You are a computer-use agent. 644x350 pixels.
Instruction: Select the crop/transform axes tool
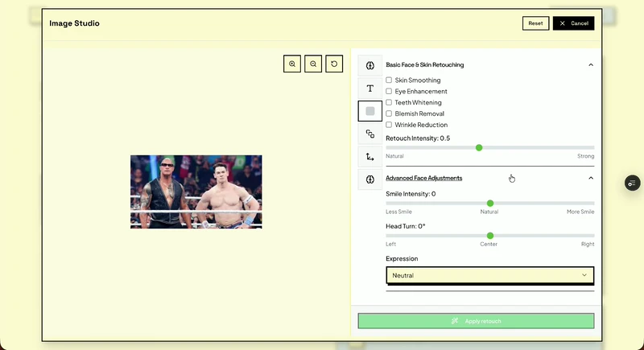tap(370, 157)
